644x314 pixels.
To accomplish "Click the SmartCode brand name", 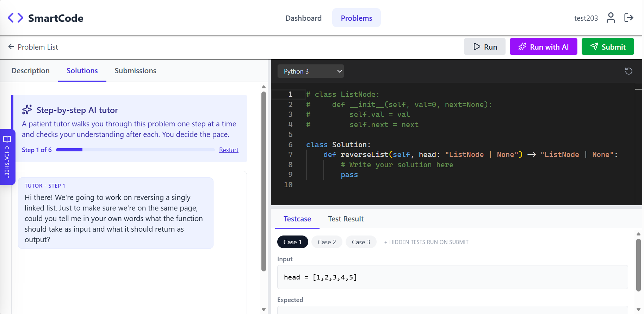I will point(56,18).
